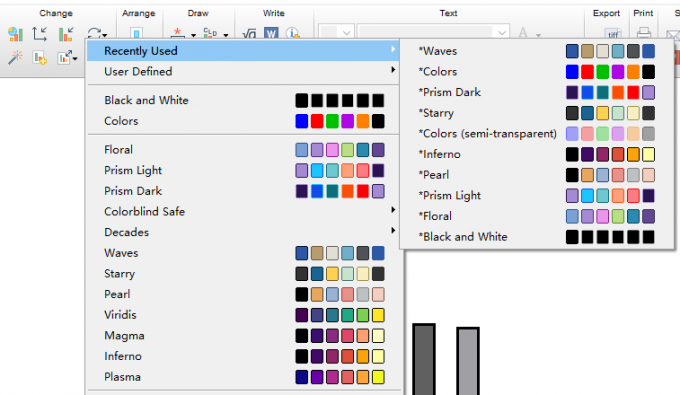Viewport: 680px width, 395px height.
Task: Select the Magic wand tool
Action: (x=15, y=57)
